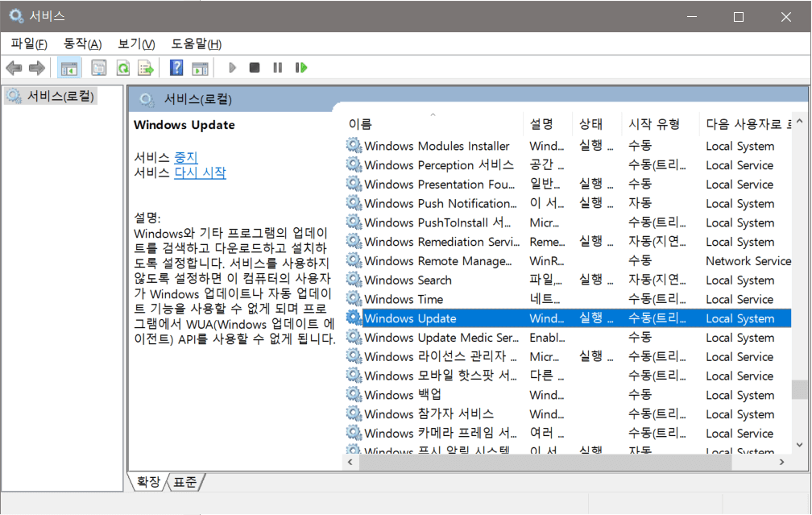Viewport: 812px width, 515px height.
Task: Select the Windows Search service row
Action: click(x=408, y=280)
